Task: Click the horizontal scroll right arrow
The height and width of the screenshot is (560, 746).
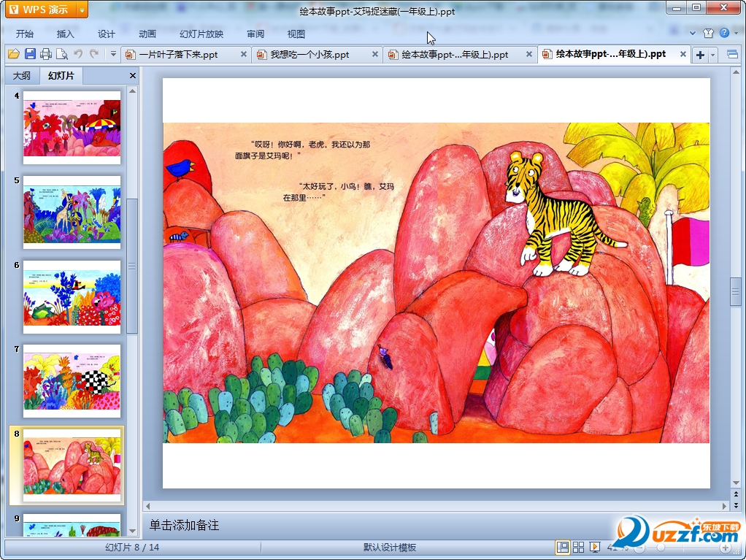Action: click(x=725, y=506)
